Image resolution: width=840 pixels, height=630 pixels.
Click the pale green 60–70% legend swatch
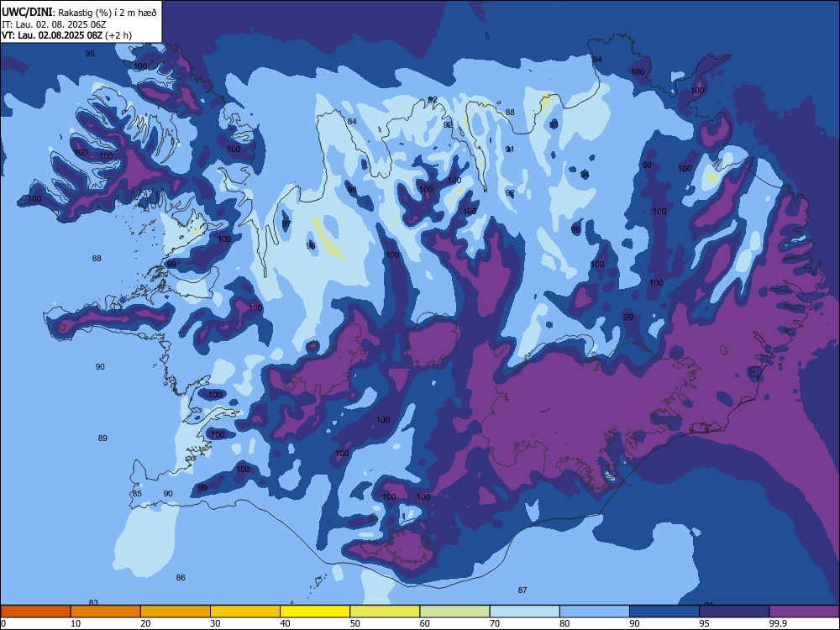(454, 612)
